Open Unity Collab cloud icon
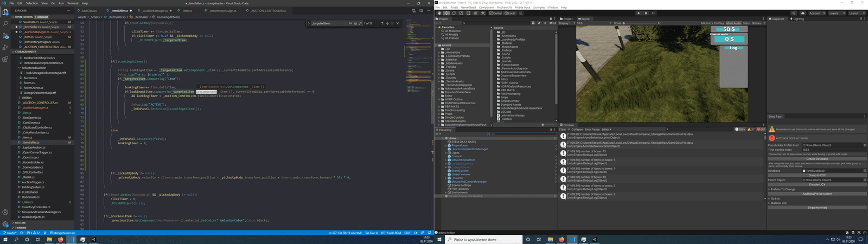Image resolution: width=868 pixels, height=244 pixels. coord(802,13)
